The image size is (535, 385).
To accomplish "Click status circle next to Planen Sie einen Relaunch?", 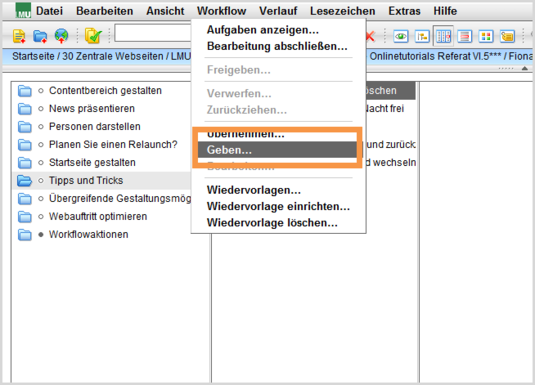I will 41,145.
